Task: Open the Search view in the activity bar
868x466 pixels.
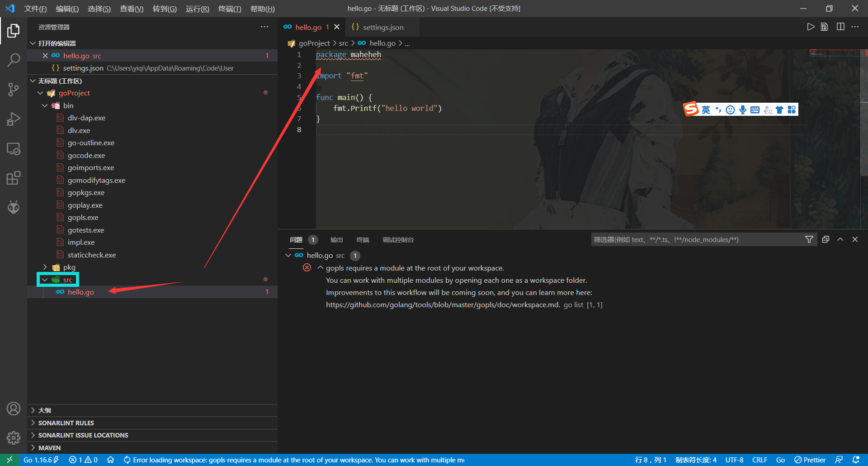Action: click(x=14, y=59)
